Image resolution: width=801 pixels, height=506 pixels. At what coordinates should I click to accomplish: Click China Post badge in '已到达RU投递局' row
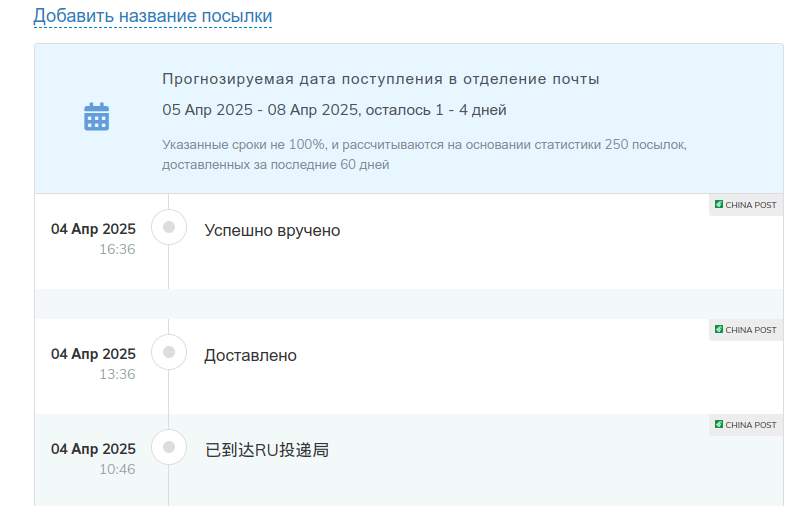(746, 425)
